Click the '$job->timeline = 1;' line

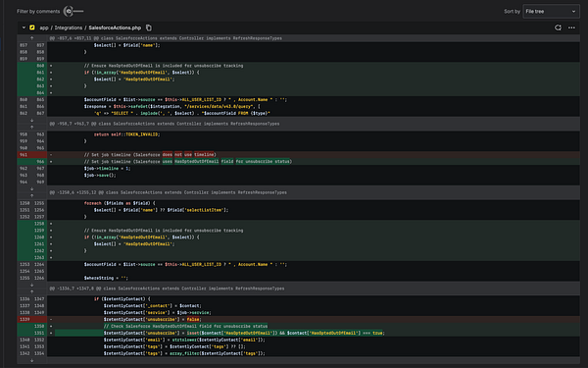tap(107, 169)
